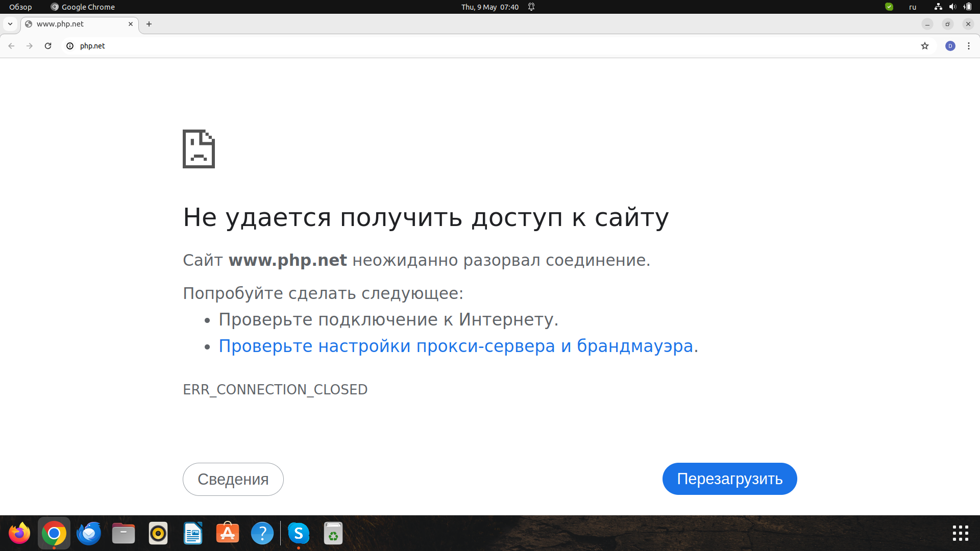Open the Chrome profile avatar menu

pos(950,46)
